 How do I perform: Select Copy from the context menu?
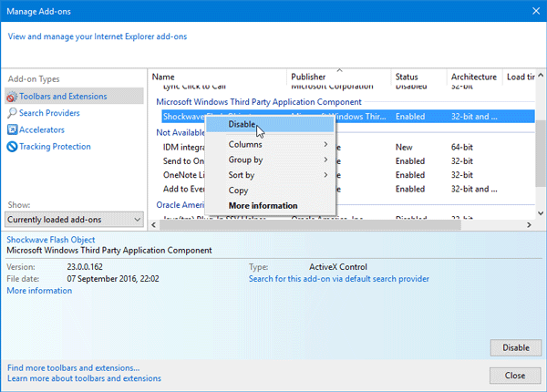239,191
